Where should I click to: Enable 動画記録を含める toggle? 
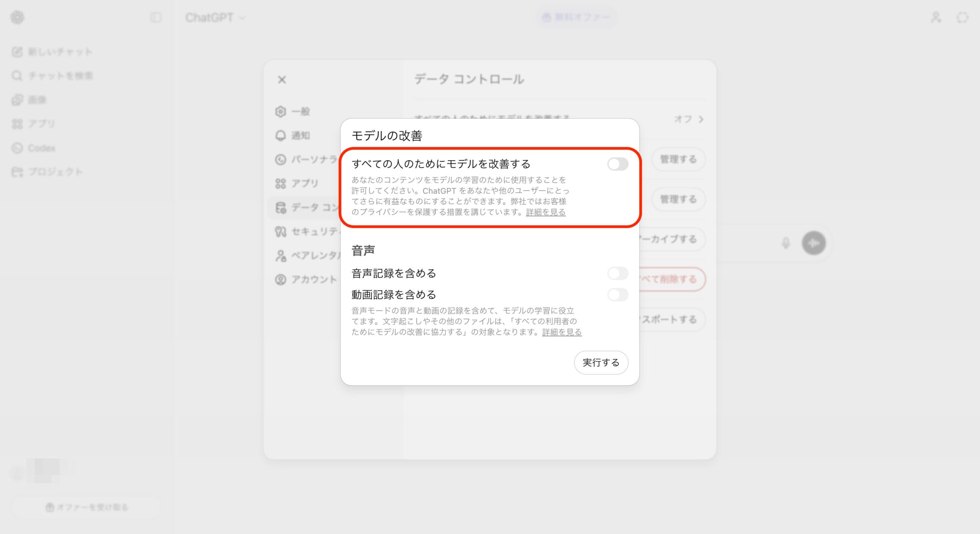(617, 295)
